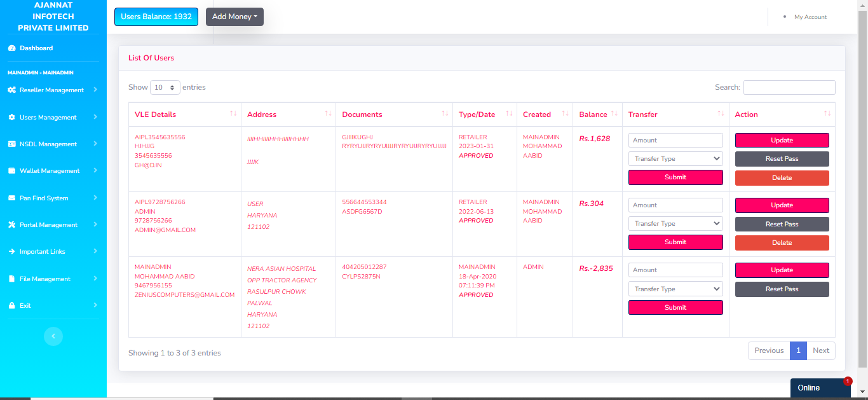Open Transfer Type dropdown for the Rs.1,628 user
868x400 pixels.
[x=675, y=159]
